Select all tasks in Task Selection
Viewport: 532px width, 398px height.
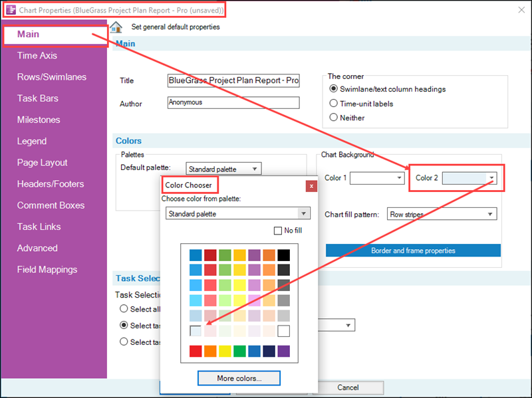(x=124, y=308)
